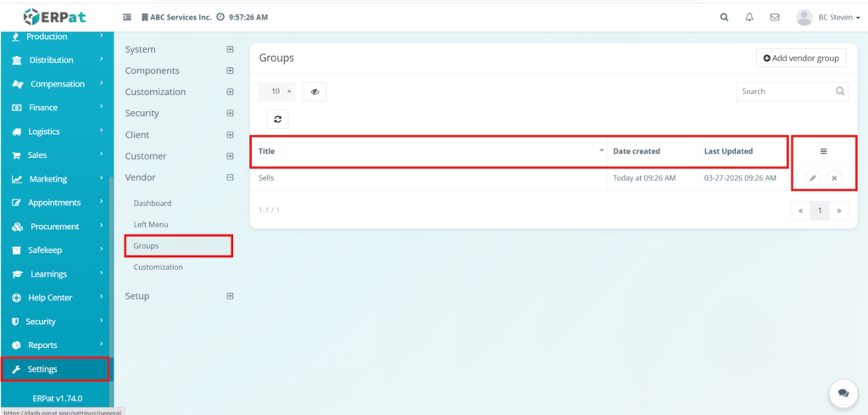This screenshot has width=868, height=415.
Task: Edit the Sells group with pencil icon
Action: tap(813, 178)
